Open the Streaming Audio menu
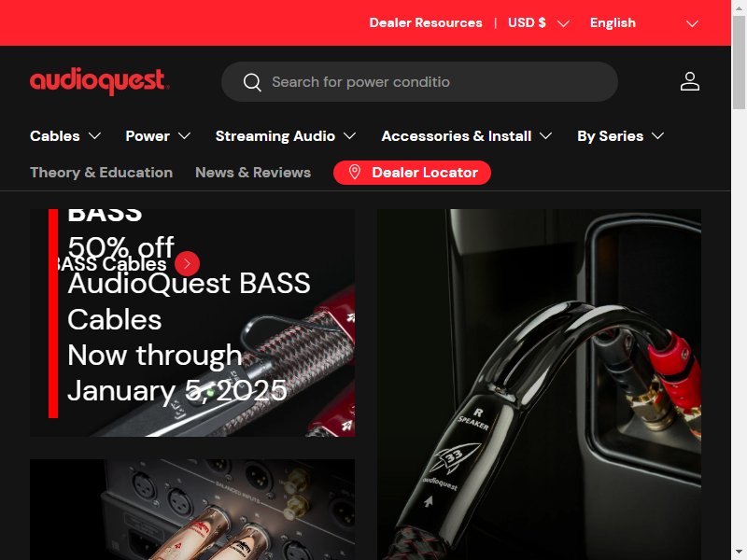 coord(286,136)
